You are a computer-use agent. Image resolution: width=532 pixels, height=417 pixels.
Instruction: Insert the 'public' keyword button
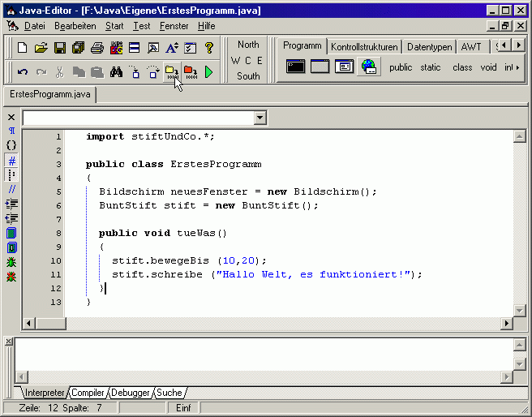click(401, 67)
